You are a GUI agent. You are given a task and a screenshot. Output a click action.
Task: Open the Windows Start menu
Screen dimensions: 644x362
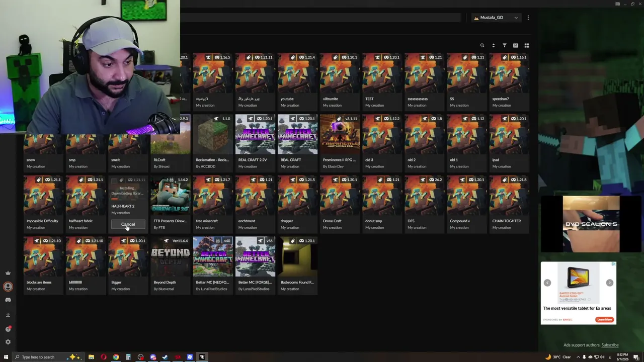[6, 357]
